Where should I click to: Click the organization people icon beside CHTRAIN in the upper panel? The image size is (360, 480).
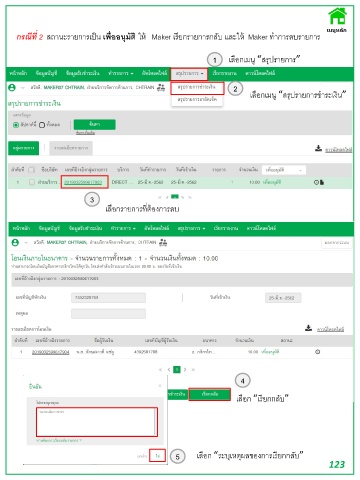[x=161, y=88]
